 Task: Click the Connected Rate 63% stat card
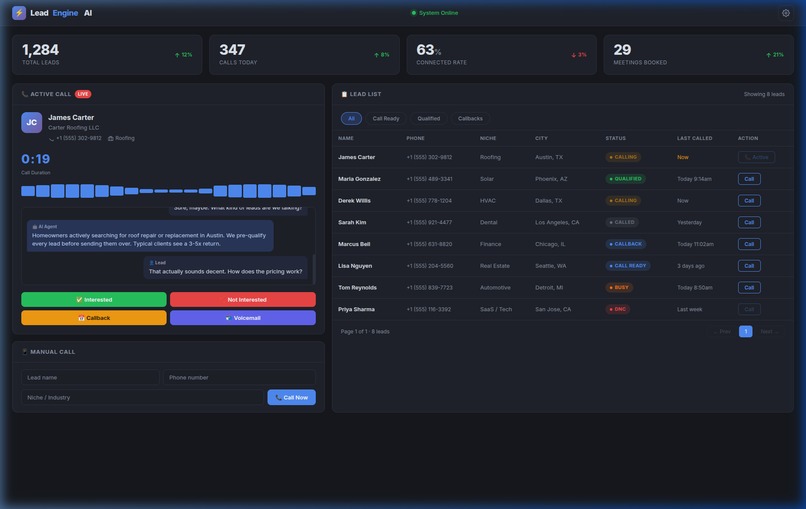pos(501,54)
